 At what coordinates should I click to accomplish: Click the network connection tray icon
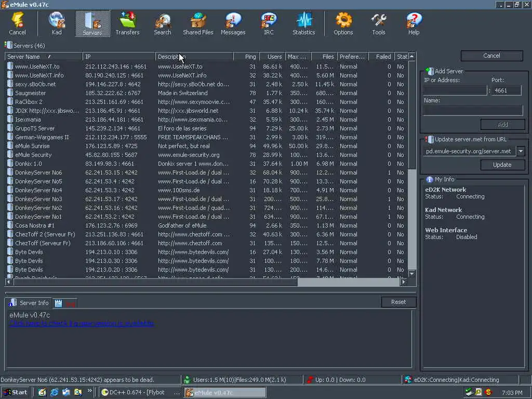(469, 392)
